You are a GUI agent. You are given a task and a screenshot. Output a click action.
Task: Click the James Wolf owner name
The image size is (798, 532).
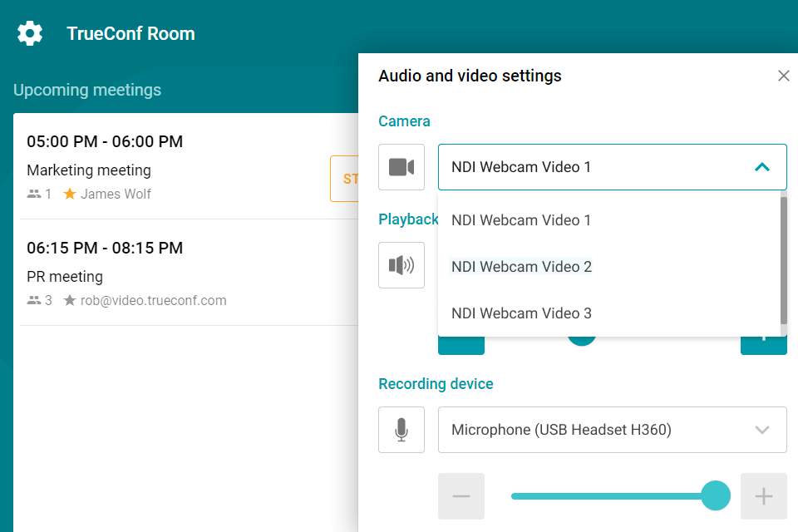click(x=116, y=194)
